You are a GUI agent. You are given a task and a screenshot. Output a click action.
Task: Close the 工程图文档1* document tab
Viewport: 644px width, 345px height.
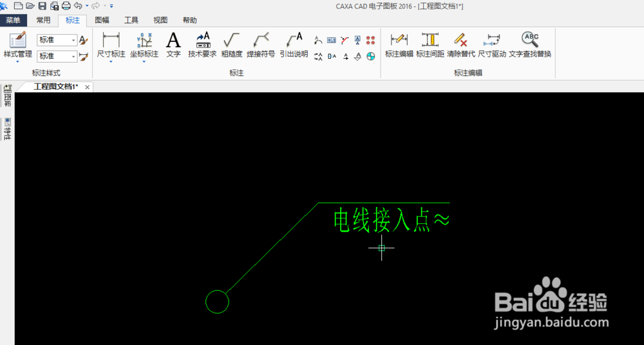pyautogui.click(x=87, y=87)
